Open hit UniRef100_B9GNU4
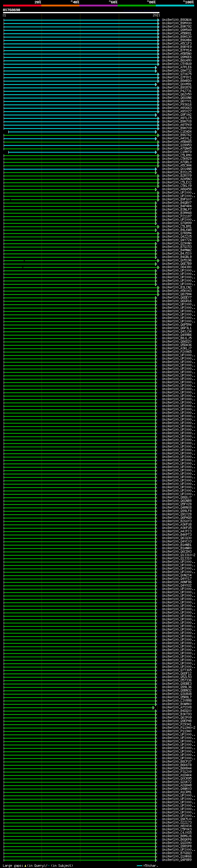 click(x=177, y=20)
